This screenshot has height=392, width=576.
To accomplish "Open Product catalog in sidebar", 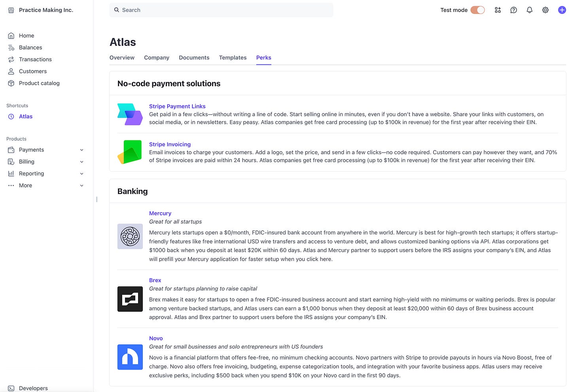I will tap(39, 83).
